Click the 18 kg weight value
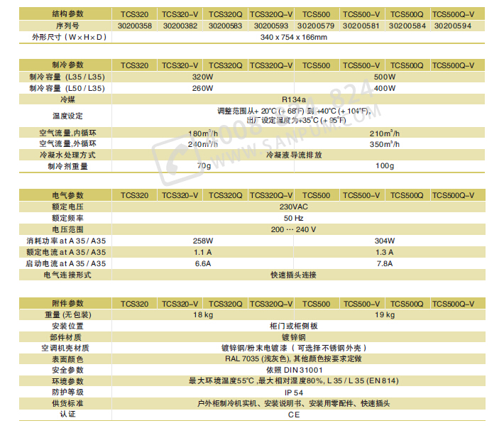504x428 pixels. [202, 314]
